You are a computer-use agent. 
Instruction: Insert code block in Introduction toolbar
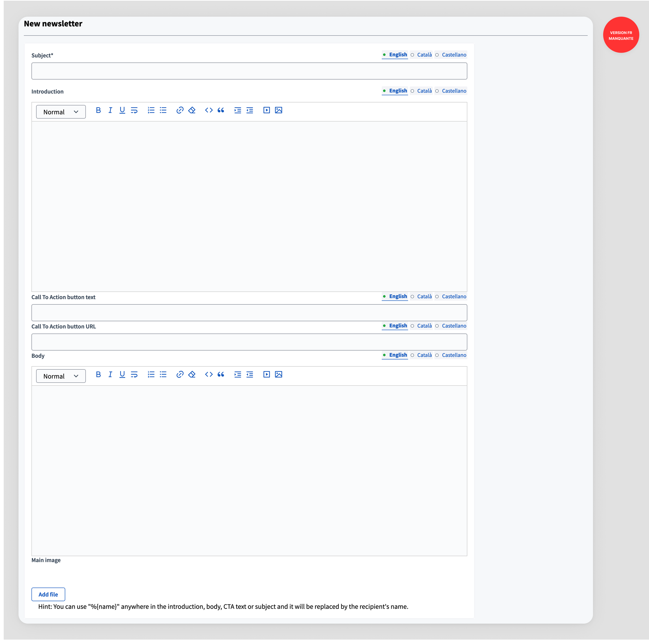click(x=209, y=110)
